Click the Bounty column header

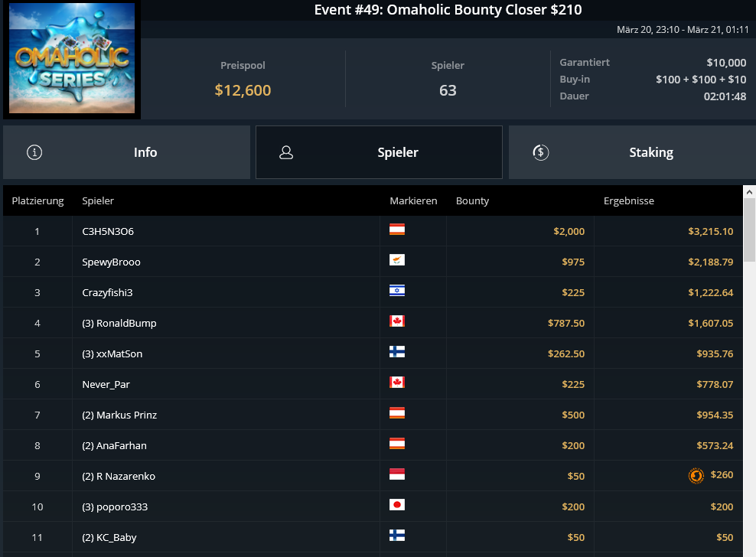tap(473, 201)
